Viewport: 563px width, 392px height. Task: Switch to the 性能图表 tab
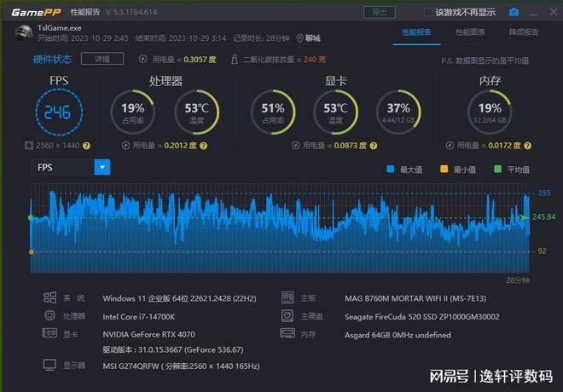(x=470, y=32)
